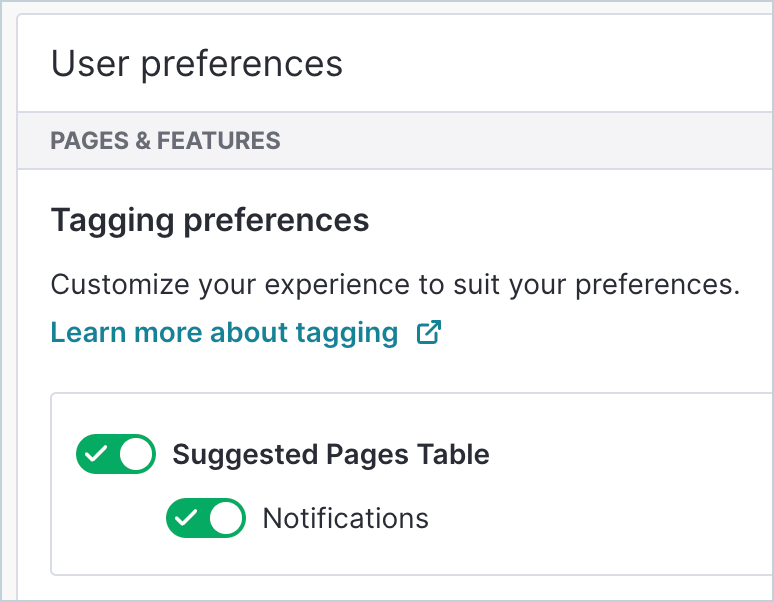
Task: Disable the Notifications switch
Action: pyautogui.click(x=205, y=518)
